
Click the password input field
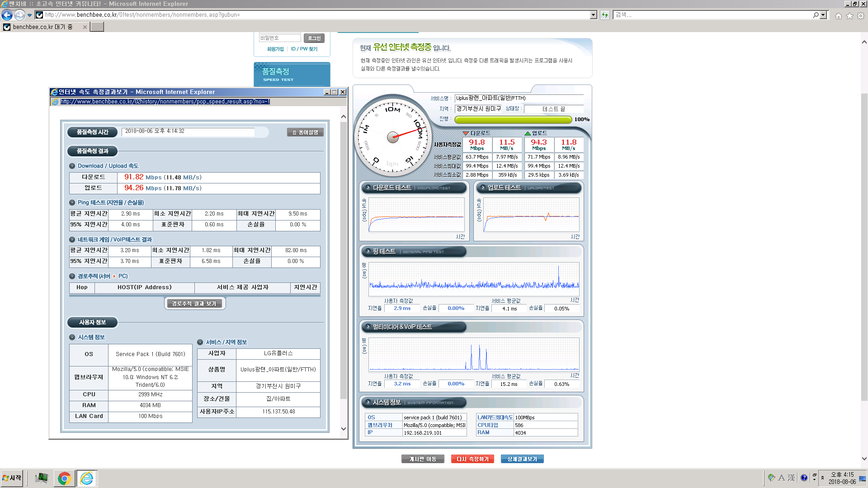tap(279, 38)
